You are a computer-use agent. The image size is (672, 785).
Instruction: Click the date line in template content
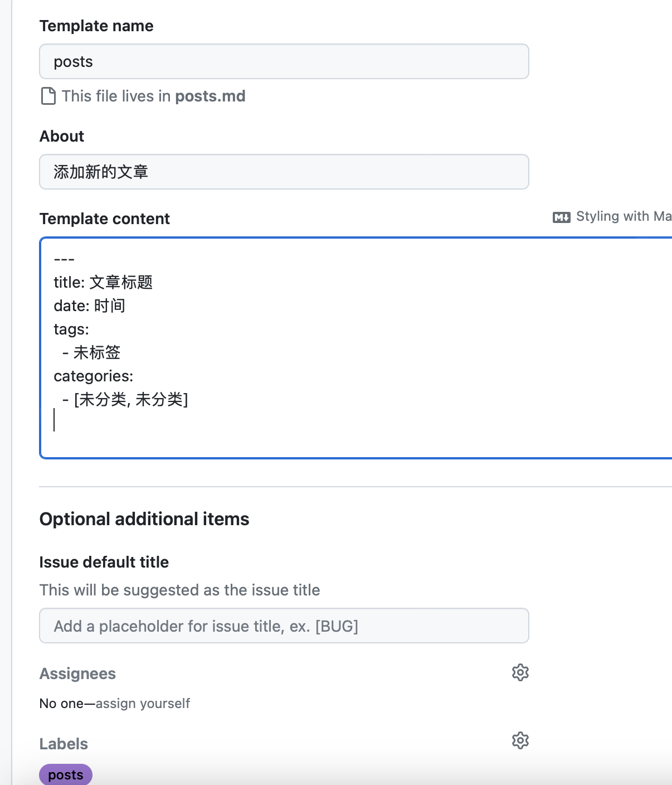(89, 306)
